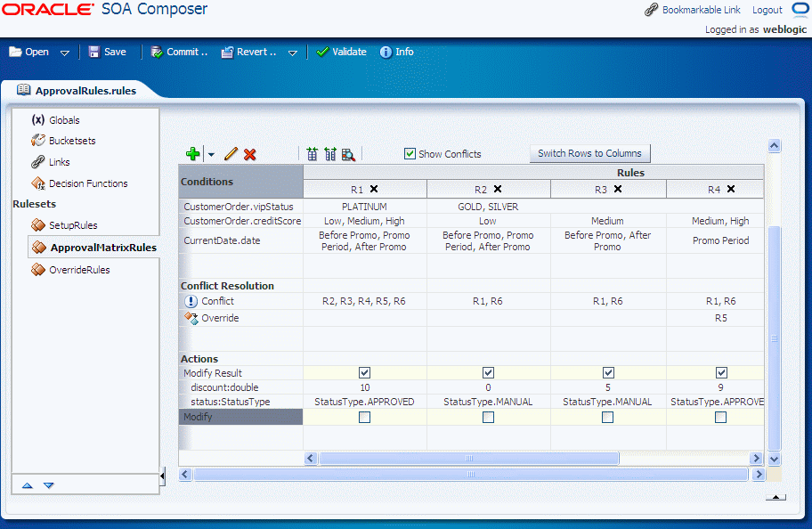Check the Modify checkbox under R1
This screenshot has height=529, width=812.
click(x=364, y=417)
